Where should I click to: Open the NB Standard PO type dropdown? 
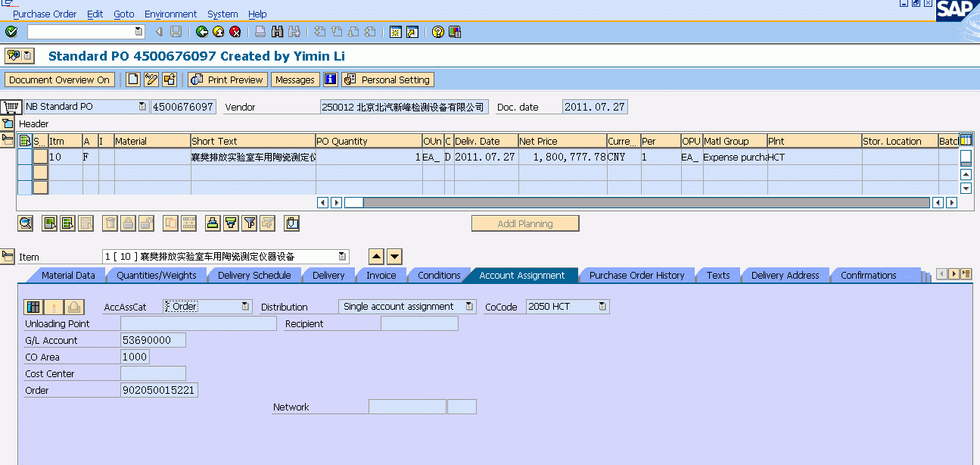pyautogui.click(x=142, y=107)
